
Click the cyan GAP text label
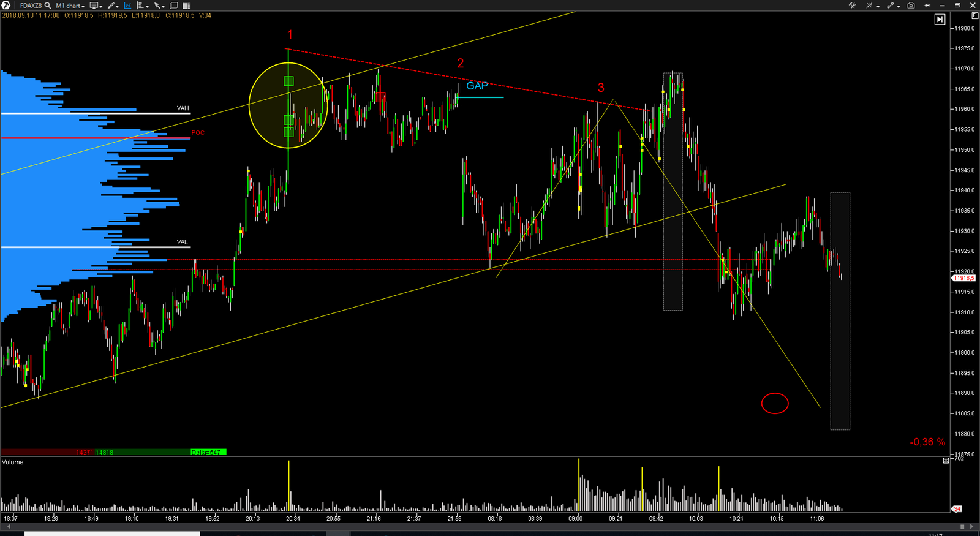coord(477,86)
